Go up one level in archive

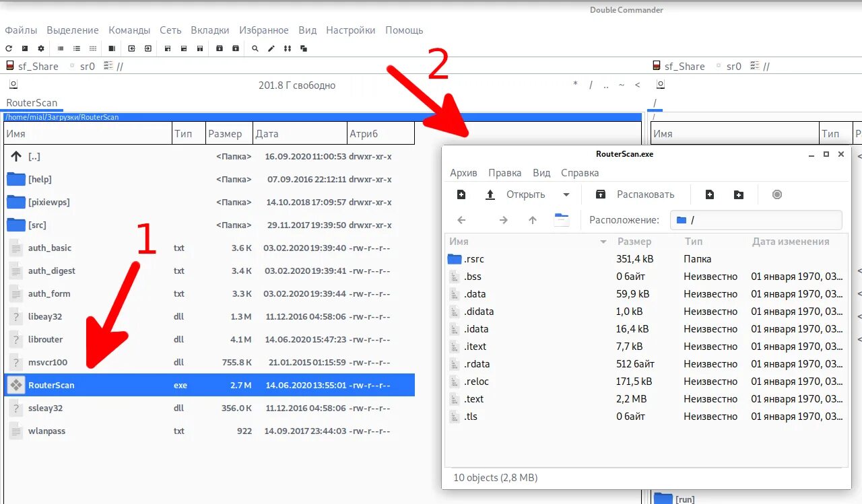[533, 220]
